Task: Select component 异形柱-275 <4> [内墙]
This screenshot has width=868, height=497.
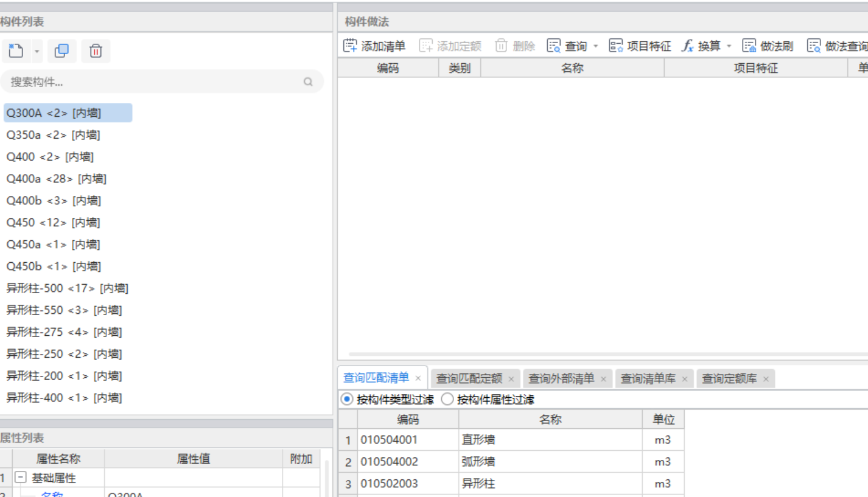Action: 64,332
